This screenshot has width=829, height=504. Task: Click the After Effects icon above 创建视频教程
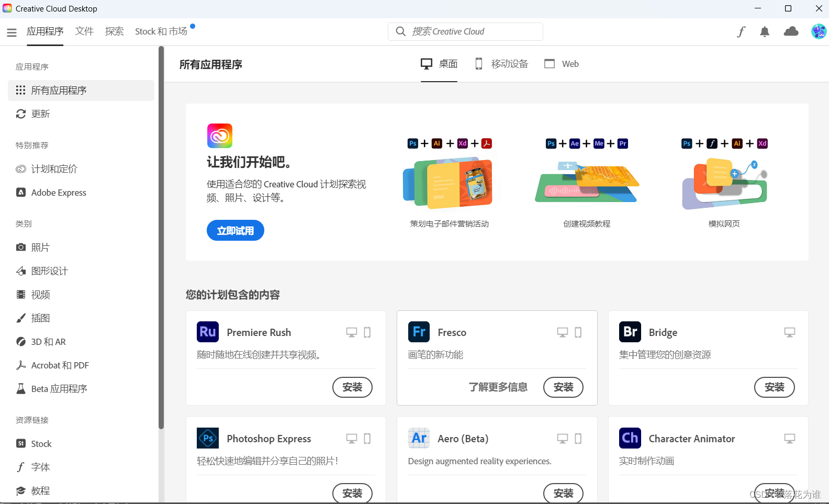click(x=575, y=143)
